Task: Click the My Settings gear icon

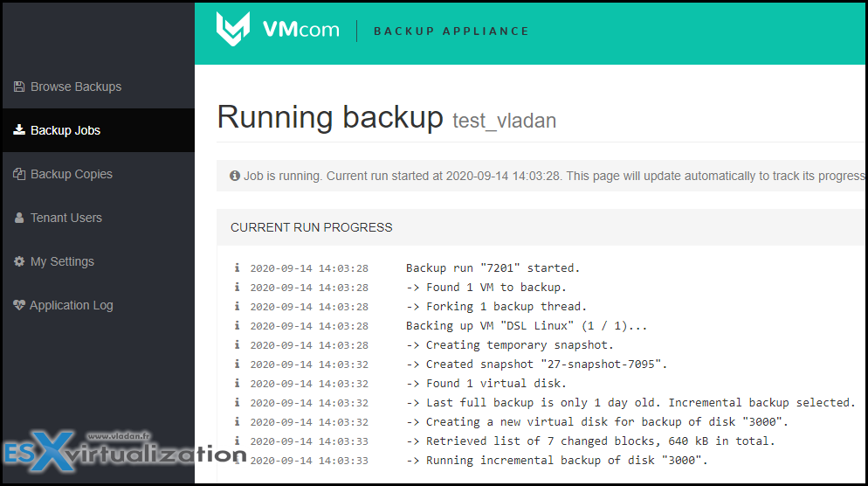Action: 19,261
